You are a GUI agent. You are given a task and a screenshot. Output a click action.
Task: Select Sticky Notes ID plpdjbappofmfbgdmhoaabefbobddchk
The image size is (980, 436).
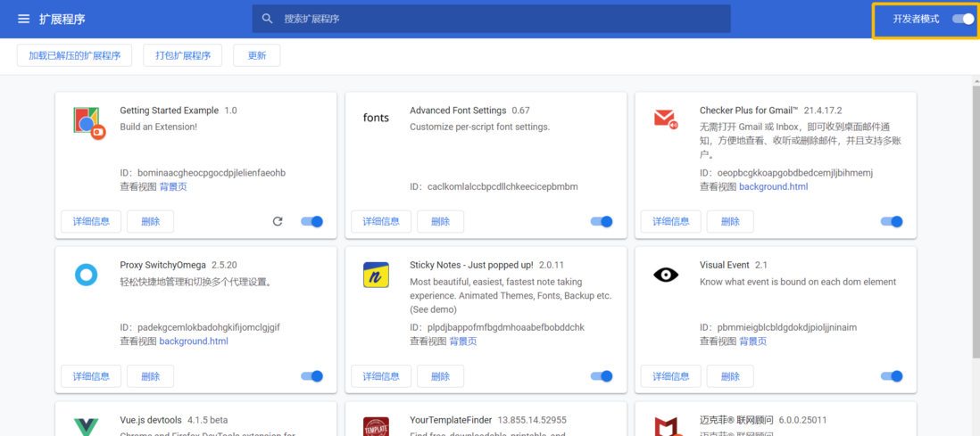coord(506,328)
